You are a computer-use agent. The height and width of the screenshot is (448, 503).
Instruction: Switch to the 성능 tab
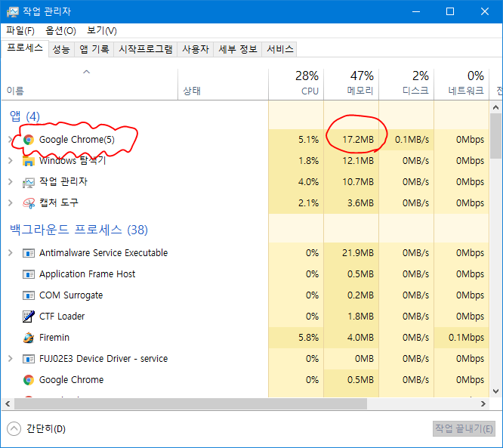pyautogui.click(x=61, y=49)
